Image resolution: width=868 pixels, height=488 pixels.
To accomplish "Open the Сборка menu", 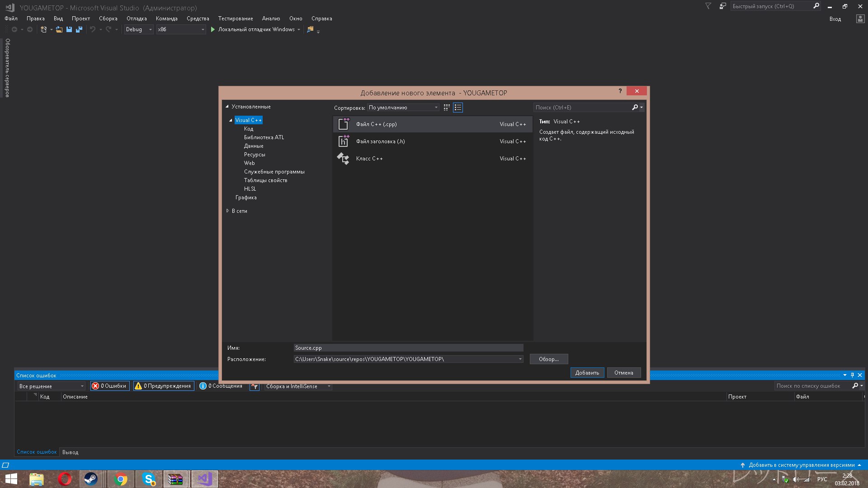I will 108,19.
